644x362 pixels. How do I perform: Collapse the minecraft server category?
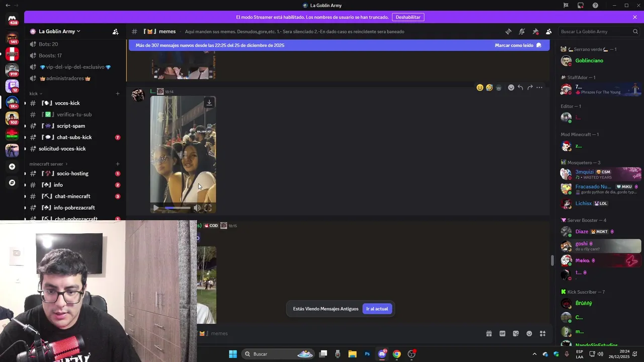pos(48,164)
